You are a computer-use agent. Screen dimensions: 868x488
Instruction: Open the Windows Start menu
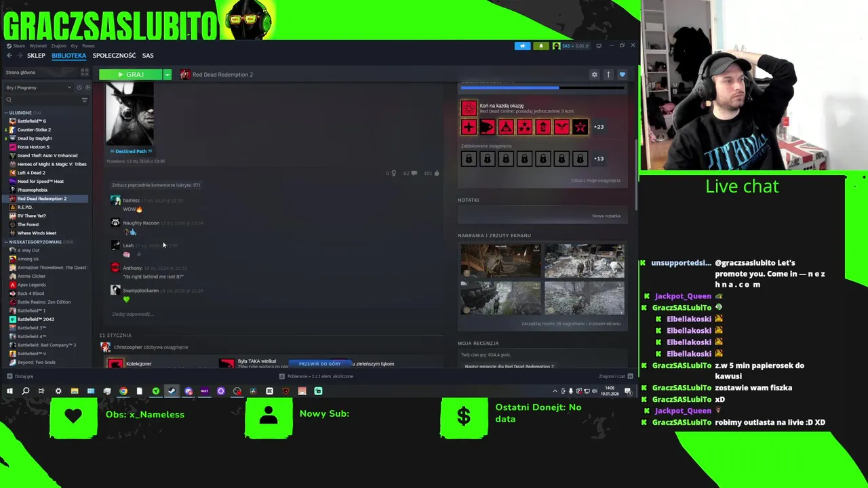tap(9, 391)
